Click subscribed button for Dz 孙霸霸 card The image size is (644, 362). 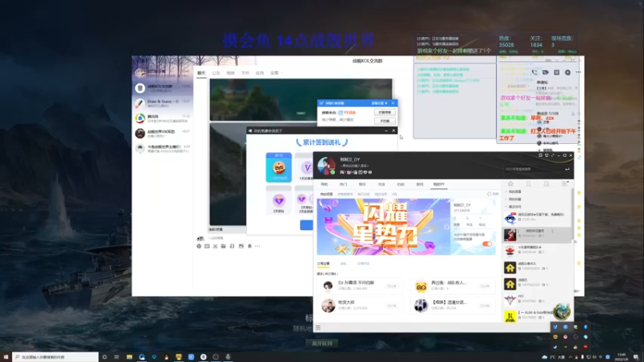(x=392, y=286)
